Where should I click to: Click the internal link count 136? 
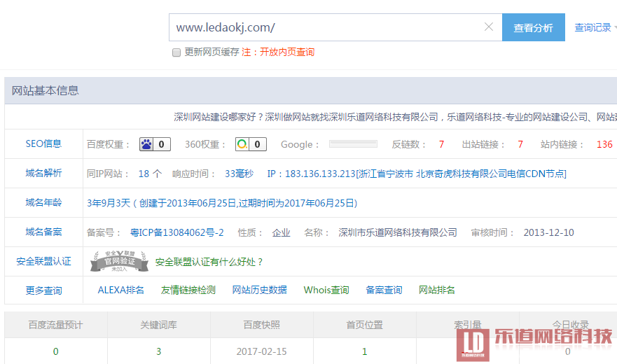pos(604,144)
